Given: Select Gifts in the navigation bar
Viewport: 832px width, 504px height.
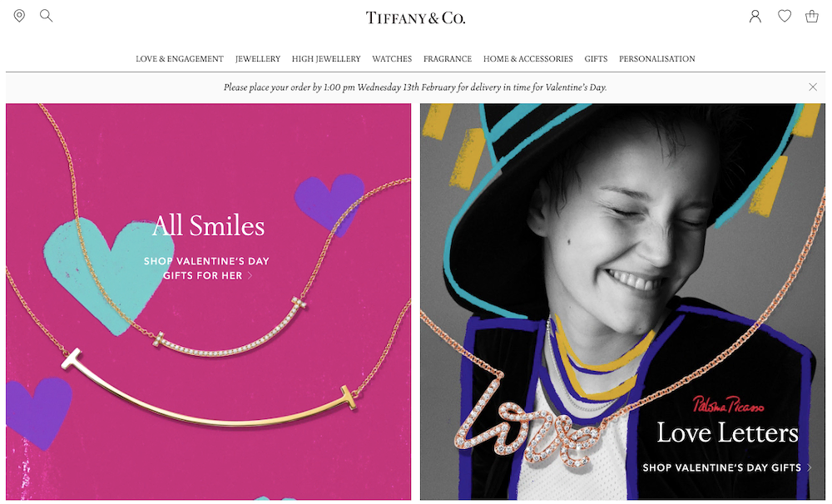Looking at the screenshot, I should (596, 59).
